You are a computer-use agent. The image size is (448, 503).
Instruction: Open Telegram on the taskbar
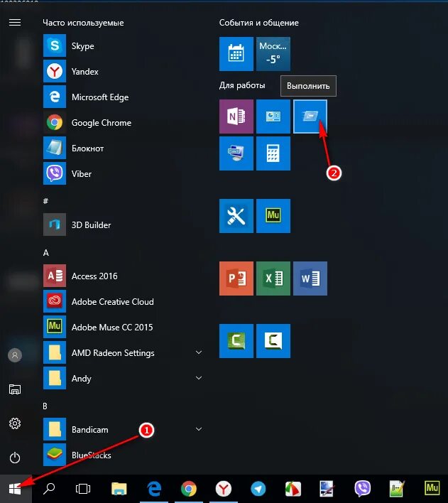pyautogui.click(x=258, y=489)
